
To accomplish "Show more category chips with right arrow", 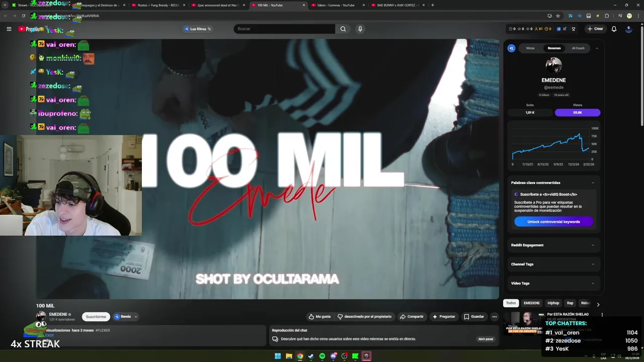I will click(x=598, y=304).
